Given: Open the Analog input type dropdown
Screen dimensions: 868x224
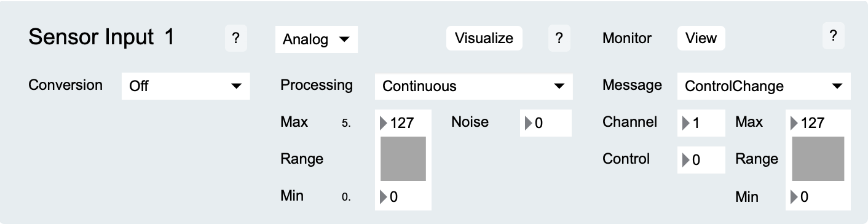Looking at the screenshot, I should coord(316,39).
